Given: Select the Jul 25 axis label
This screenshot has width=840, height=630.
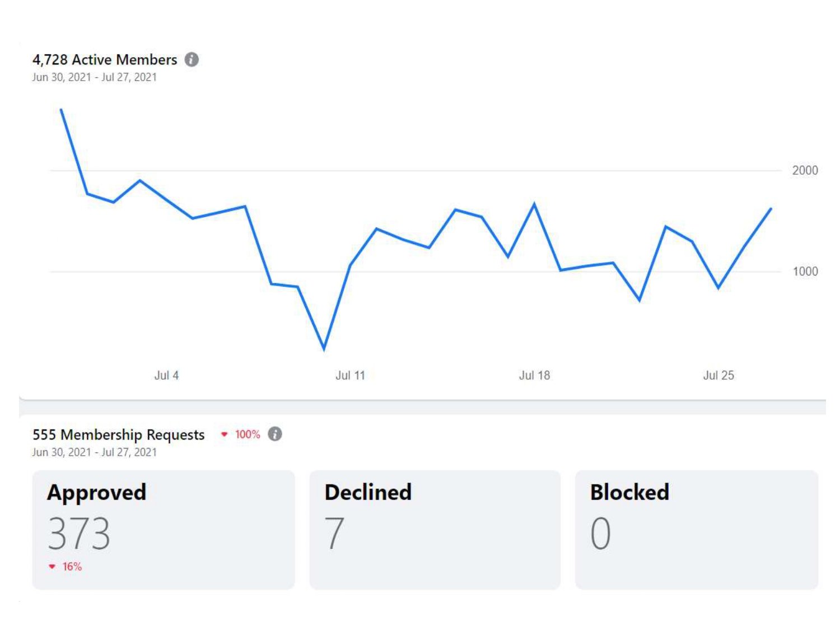Looking at the screenshot, I should click(718, 375).
